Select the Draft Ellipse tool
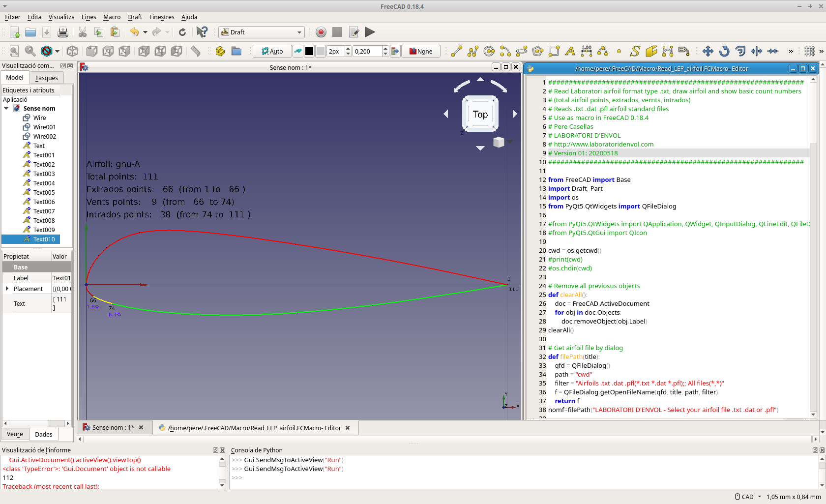Image resolution: width=826 pixels, height=504 pixels. coord(522,51)
